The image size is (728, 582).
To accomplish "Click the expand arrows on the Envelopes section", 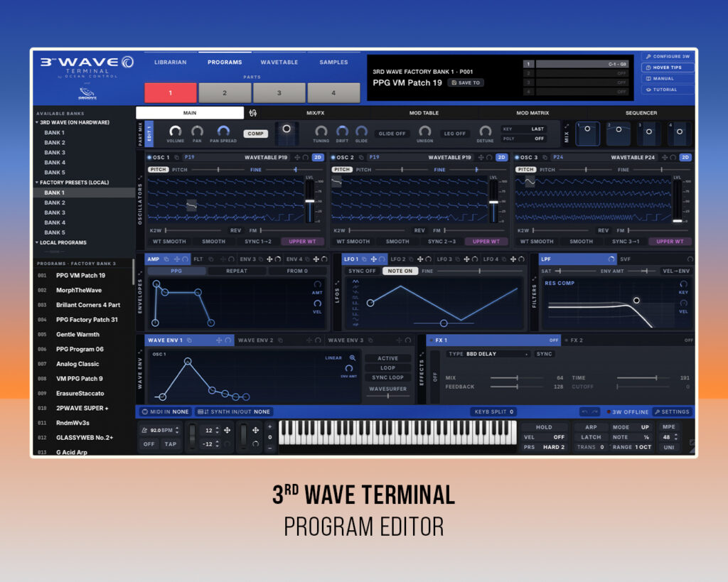I will (x=140, y=274).
